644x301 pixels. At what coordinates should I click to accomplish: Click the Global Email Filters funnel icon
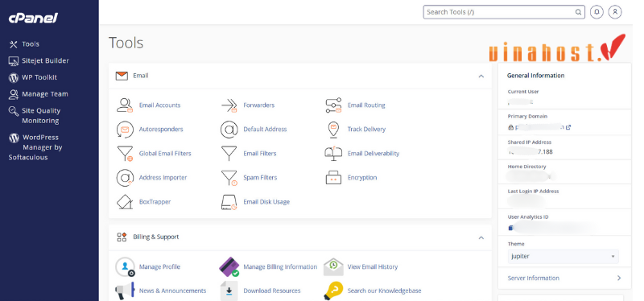click(125, 154)
